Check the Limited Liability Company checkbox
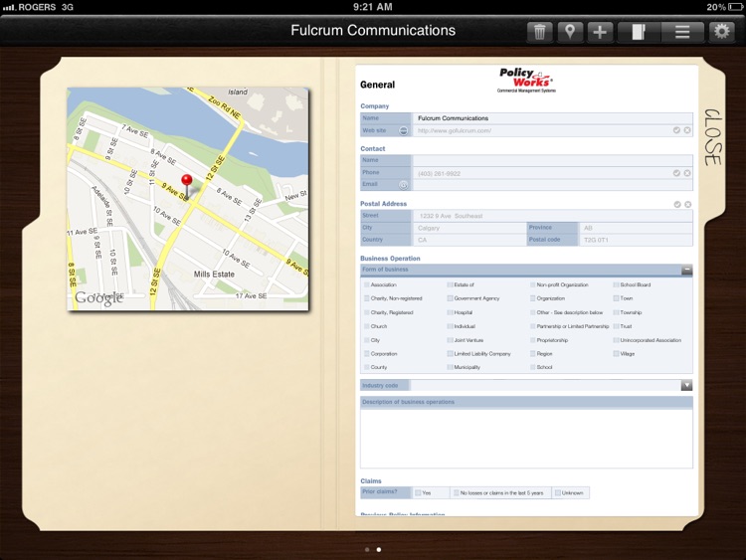The image size is (746, 560). pyautogui.click(x=450, y=353)
